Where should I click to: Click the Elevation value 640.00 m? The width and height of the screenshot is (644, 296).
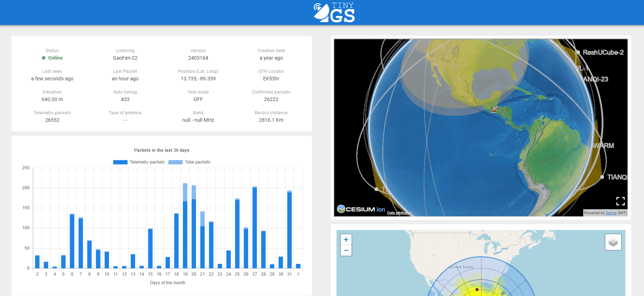[x=52, y=99]
